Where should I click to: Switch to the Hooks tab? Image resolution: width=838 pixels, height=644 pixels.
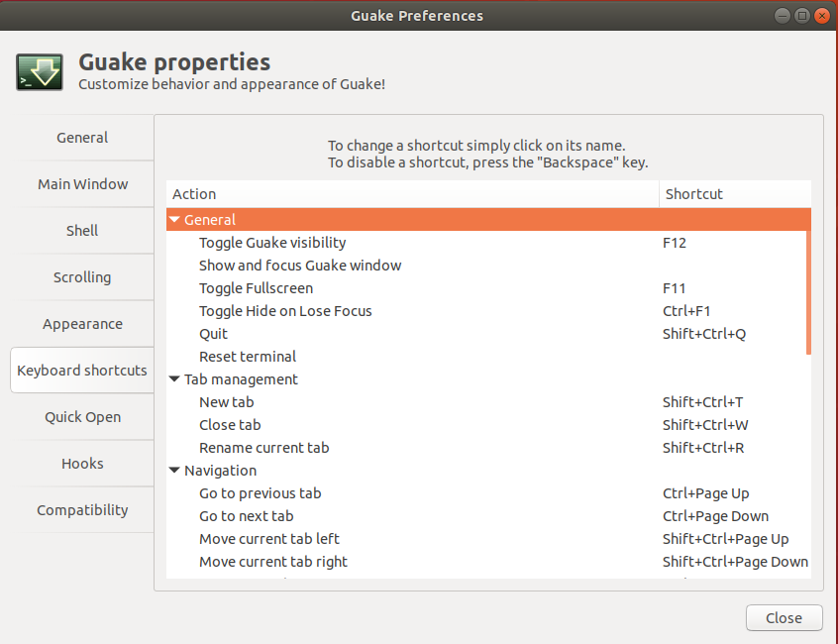pyautogui.click(x=82, y=464)
